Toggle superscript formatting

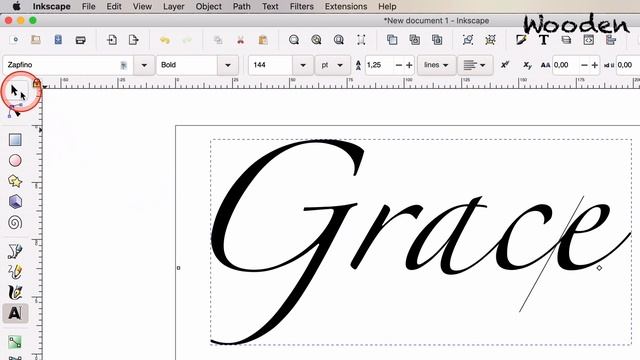click(505, 65)
